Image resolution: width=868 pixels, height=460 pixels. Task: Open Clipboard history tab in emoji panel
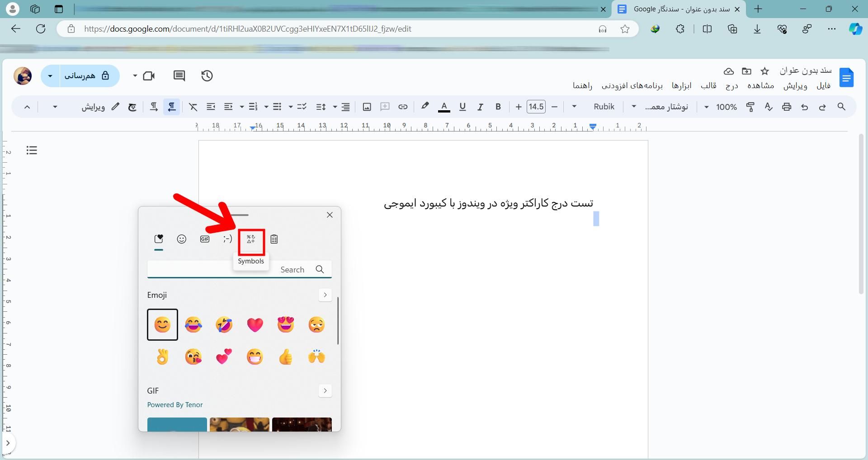pyautogui.click(x=274, y=239)
